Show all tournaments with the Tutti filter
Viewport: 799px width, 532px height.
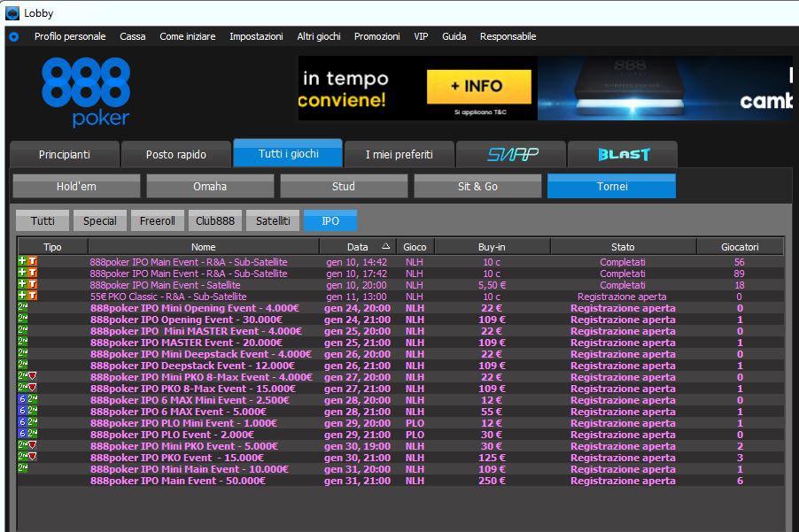[x=43, y=221]
